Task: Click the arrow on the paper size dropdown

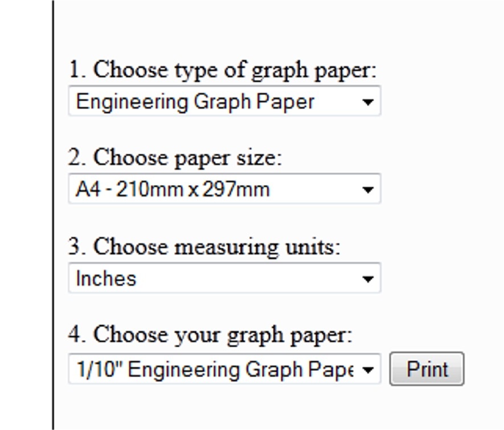Action: pyautogui.click(x=368, y=190)
